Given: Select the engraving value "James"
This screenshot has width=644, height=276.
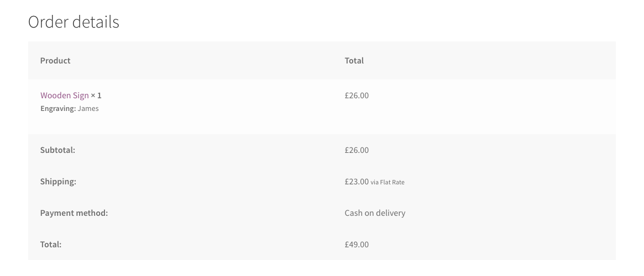Looking at the screenshot, I should click(88, 109).
